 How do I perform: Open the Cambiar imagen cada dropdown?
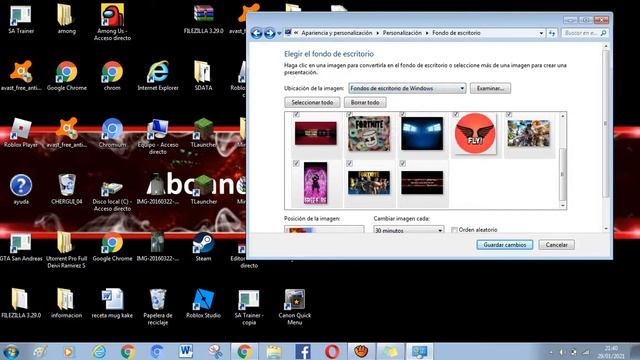pyautogui.click(x=409, y=230)
